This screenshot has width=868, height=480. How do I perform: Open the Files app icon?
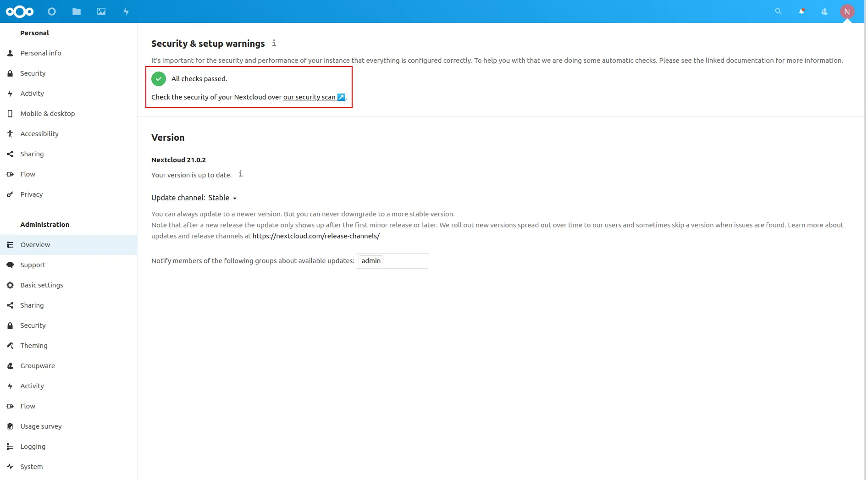(x=77, y=11)
